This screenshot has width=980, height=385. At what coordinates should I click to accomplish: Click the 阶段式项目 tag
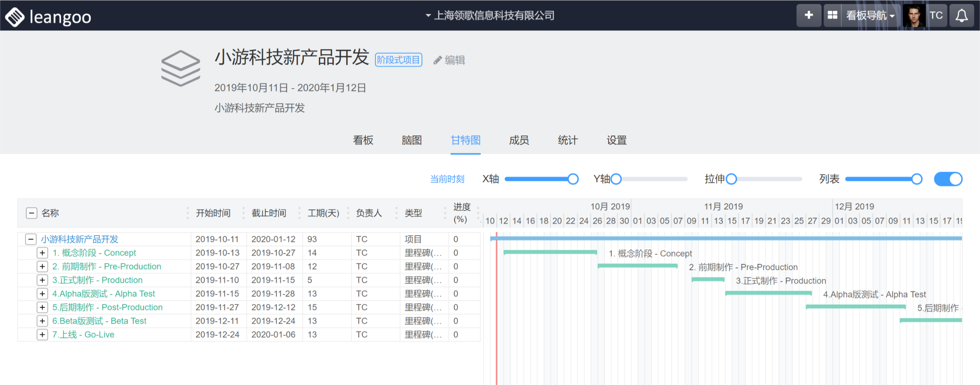click(x=398, y=60)
